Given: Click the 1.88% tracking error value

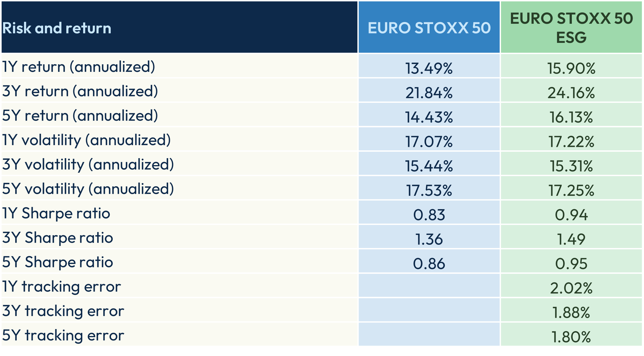Looking at the screenshot, I should tap(571, 312).
